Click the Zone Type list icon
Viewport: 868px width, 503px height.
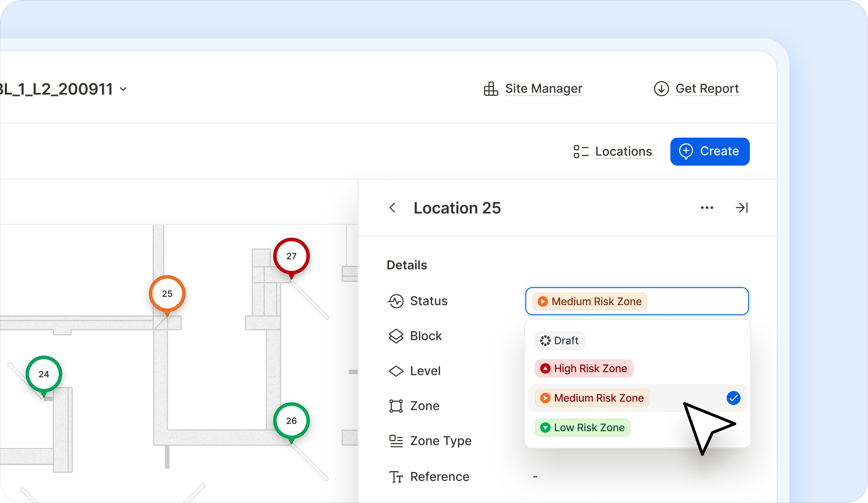point(396,441)
